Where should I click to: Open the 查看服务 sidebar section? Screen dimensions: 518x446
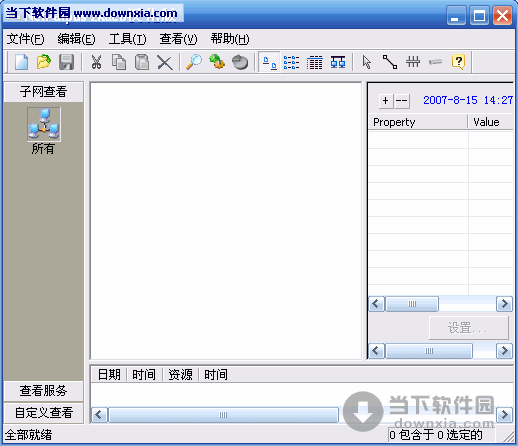click(x=44, y=391)
